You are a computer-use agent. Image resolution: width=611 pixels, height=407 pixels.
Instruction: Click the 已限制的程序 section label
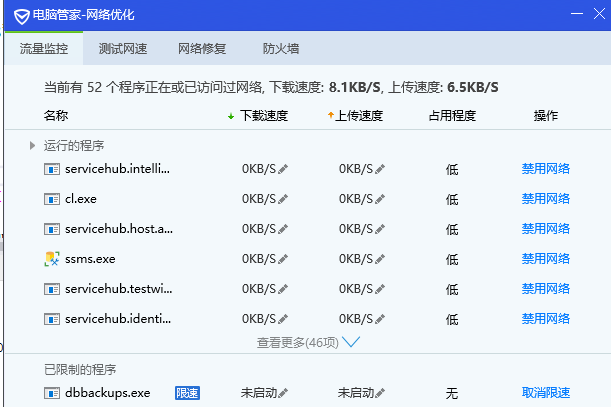click(80, 370)
